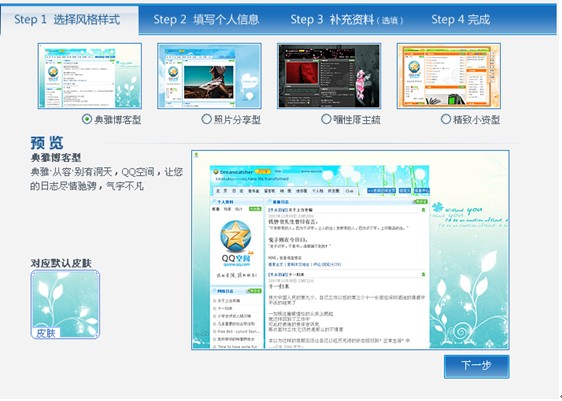Select the 精致小资型 radio button

click(x=446, y=119)
